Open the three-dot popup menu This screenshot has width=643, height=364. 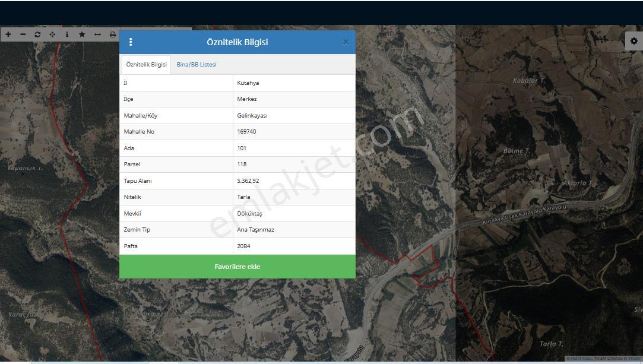coord(131,42)
